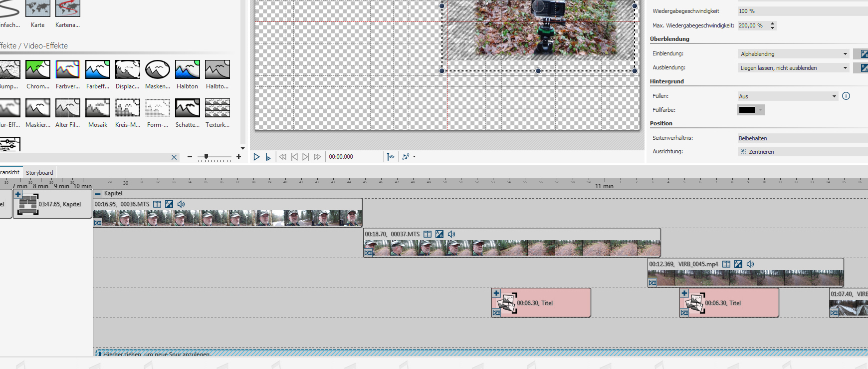868x369 pixels.
Task: Pick the Halbton effect with green corner
Action: (x=188, y=70)
